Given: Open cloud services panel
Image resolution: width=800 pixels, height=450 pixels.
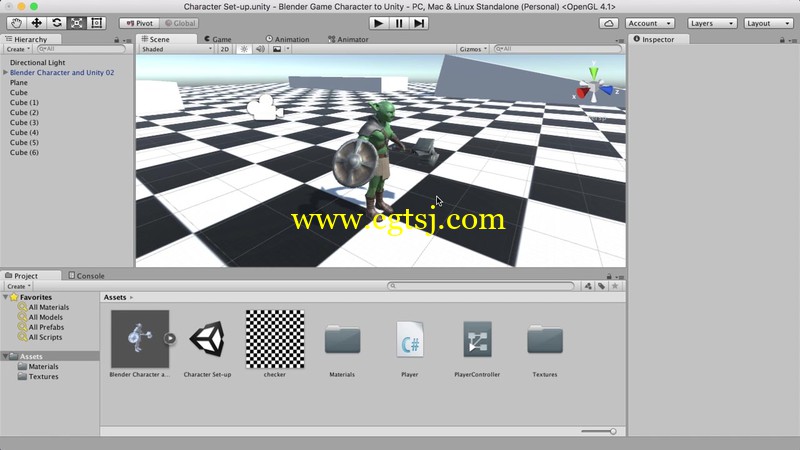Looking at the screenshot, I should pos(609,23).
